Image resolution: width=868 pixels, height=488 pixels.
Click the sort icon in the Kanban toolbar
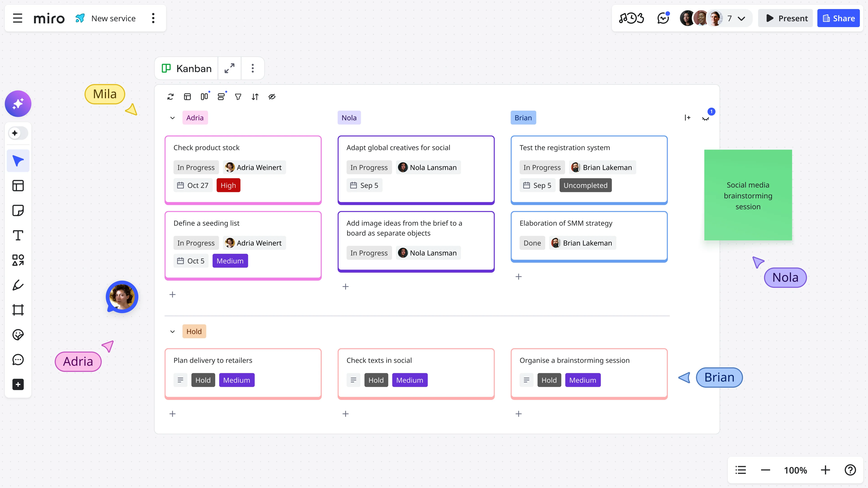pos(255,97)
